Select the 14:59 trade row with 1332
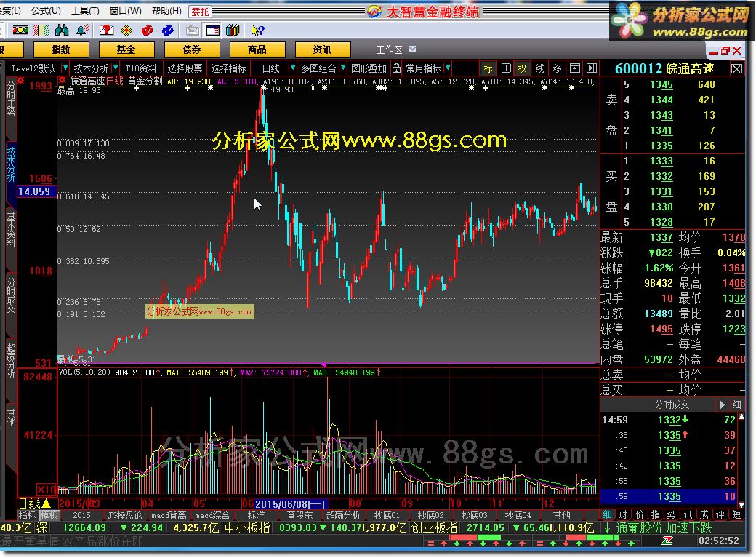The image size is (756, 558). point(669,420)
